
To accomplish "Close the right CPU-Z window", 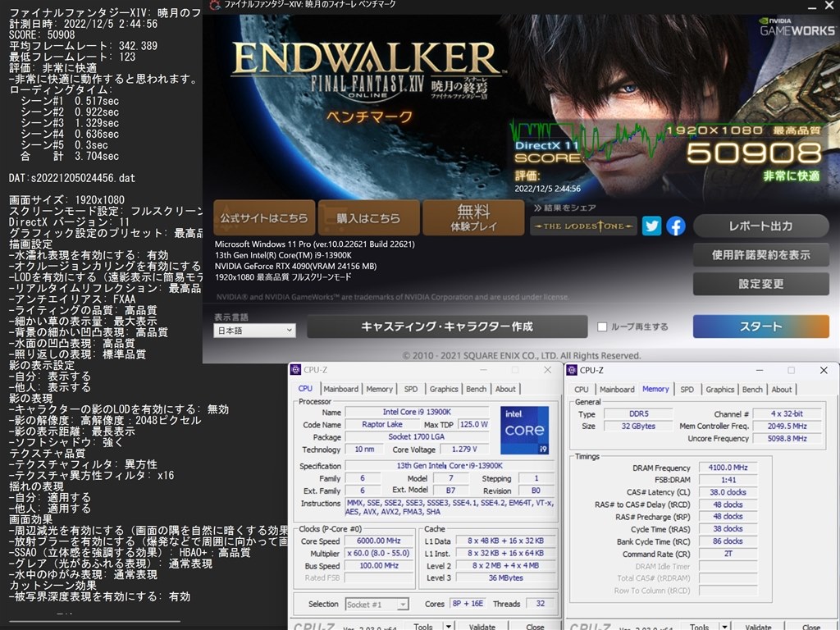I will 824,370.
